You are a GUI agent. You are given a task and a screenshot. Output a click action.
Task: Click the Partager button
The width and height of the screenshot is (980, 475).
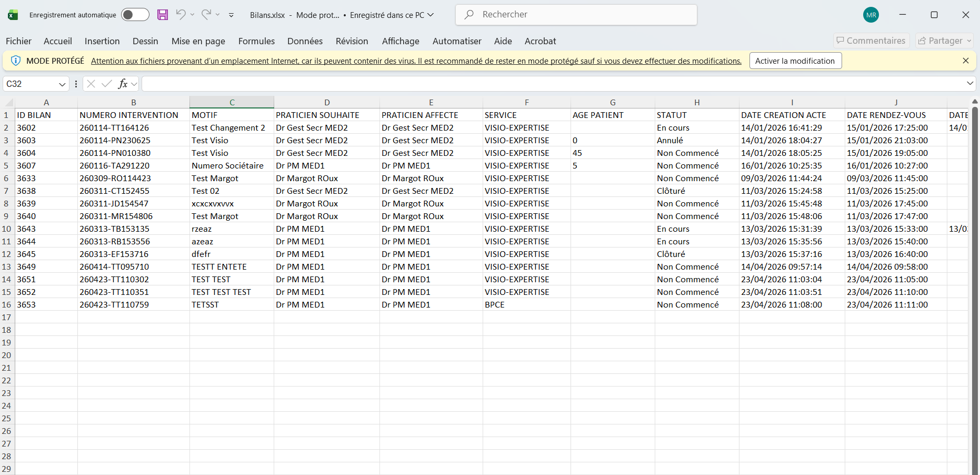944,41
